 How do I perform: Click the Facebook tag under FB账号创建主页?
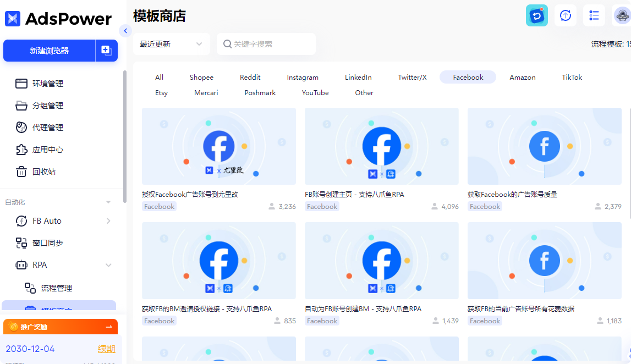[x=322, y=206]
